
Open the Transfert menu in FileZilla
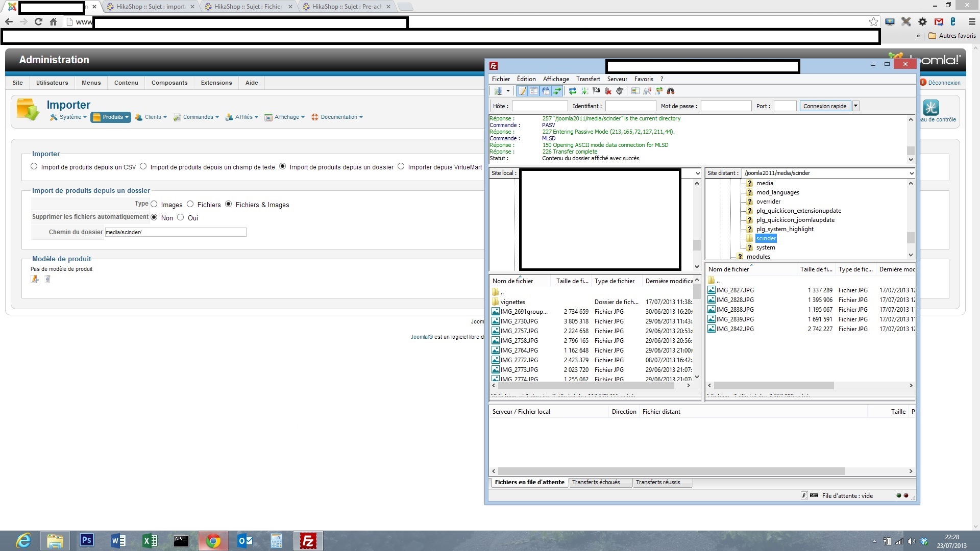click(x=588, y=79)
